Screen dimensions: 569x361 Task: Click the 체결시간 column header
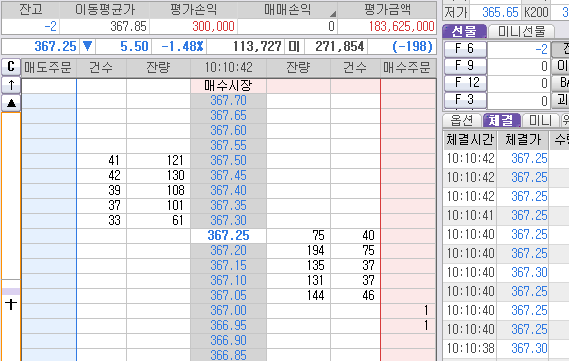(x=470, y=140)
